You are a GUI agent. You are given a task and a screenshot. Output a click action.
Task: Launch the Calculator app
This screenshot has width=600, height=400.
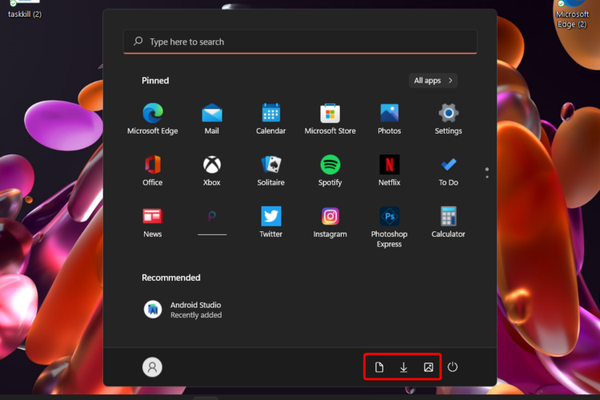[x=448, y=222]
